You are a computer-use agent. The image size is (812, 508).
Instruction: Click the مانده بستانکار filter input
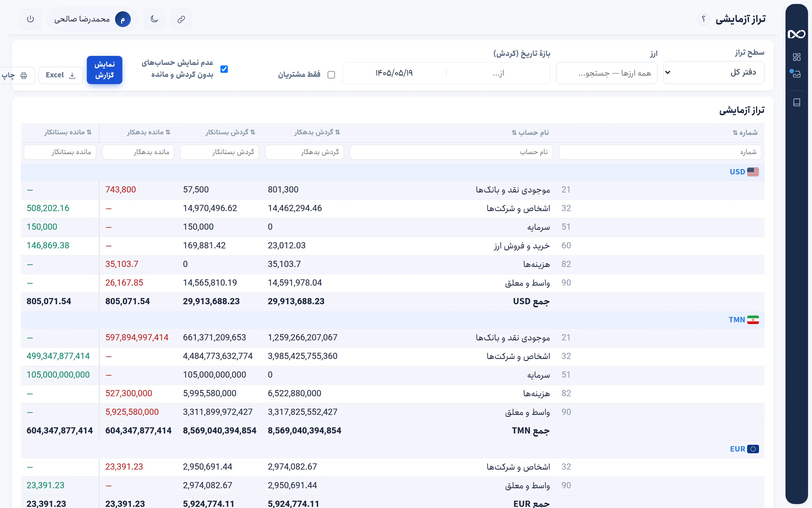(x=60, y=152)
